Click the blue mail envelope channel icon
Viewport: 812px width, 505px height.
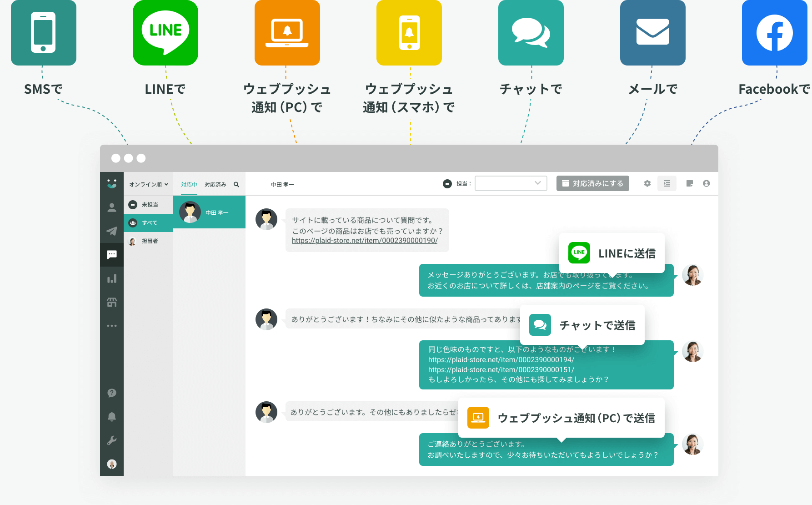pyautogui.click(x=653, y=33)
